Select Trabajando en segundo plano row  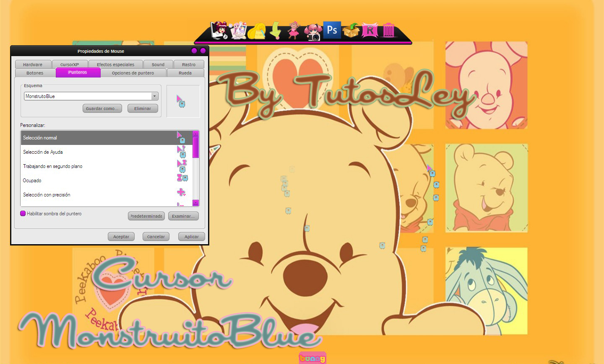tap(107, 166)
